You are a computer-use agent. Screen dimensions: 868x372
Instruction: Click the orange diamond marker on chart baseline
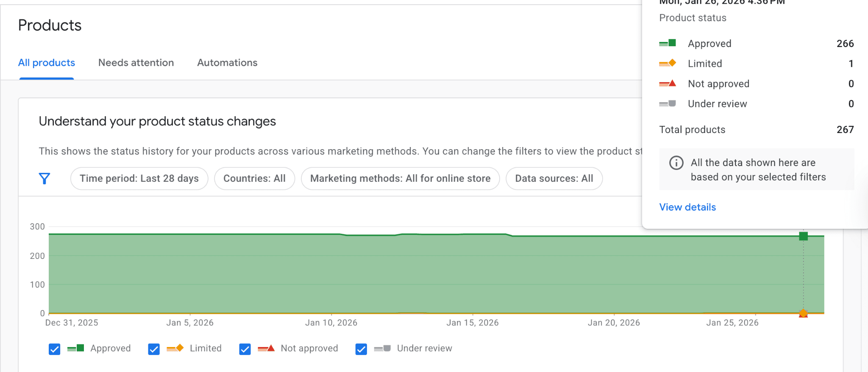click(x=803, y=313)
